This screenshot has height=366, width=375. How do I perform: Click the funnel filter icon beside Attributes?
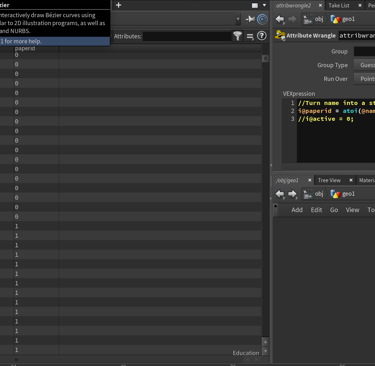click(x=237, y=36)
